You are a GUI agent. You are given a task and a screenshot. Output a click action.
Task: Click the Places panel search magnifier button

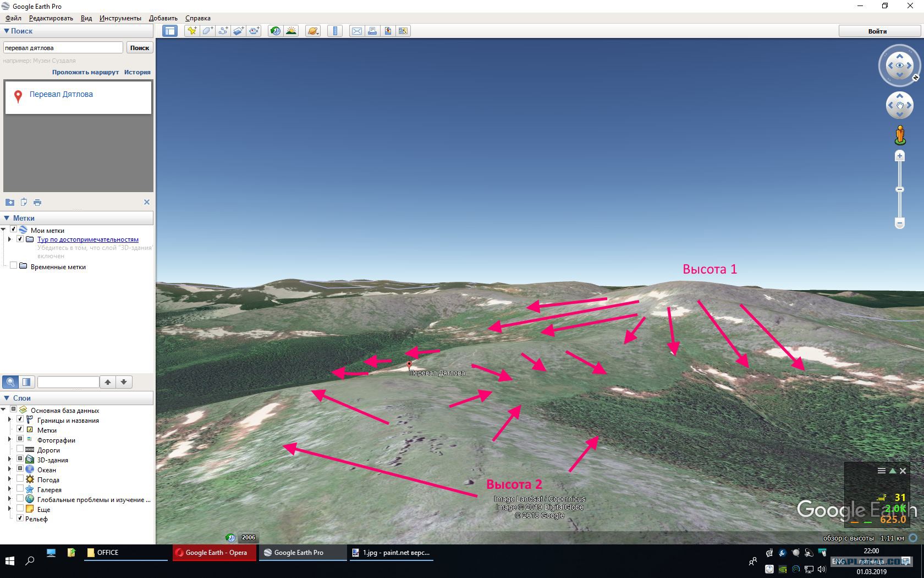coord(10,381)
